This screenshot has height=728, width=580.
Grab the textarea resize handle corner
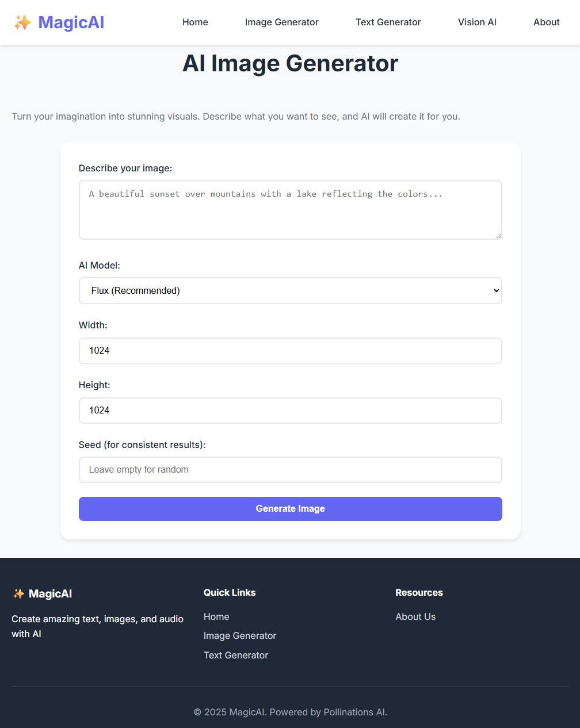click(x=498, y=236)
